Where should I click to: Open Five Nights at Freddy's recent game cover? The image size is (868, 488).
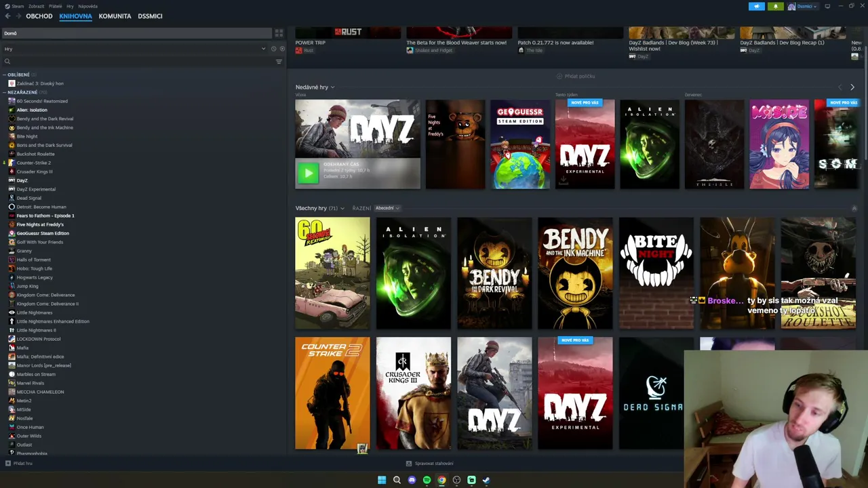point(455,144)
